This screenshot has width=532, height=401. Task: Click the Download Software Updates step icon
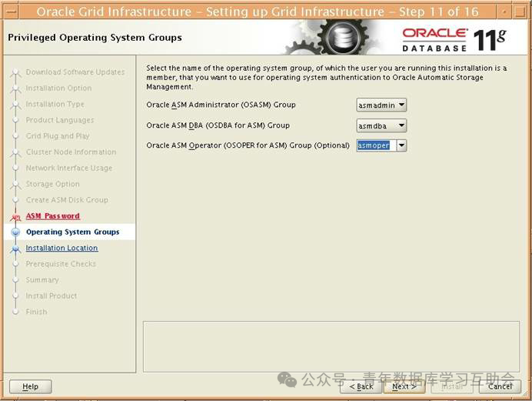(x=15, y=73)
